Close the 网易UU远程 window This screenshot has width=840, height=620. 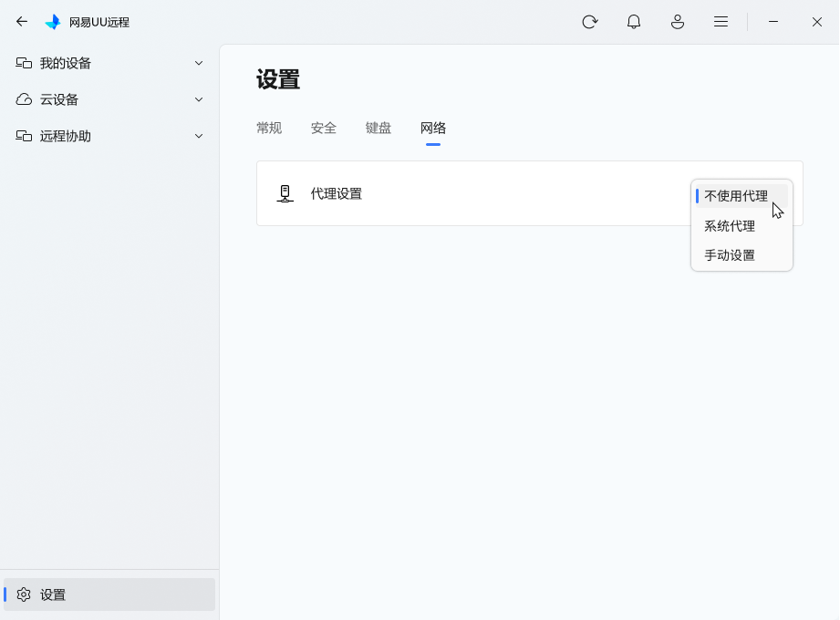tap(817, 22)
